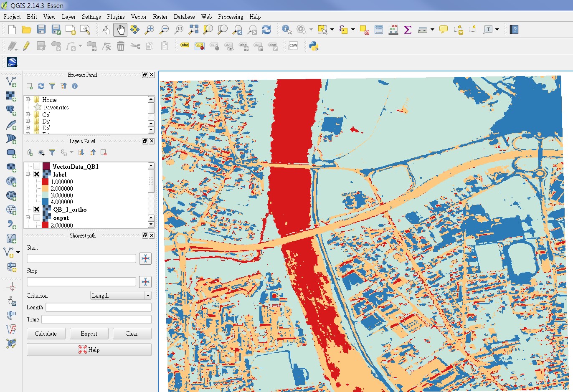Image resolution: width=573 pixels, height=392 pixels.
Task: Filter legend by map content in Layers Panel
Action: tap(52, 152)
